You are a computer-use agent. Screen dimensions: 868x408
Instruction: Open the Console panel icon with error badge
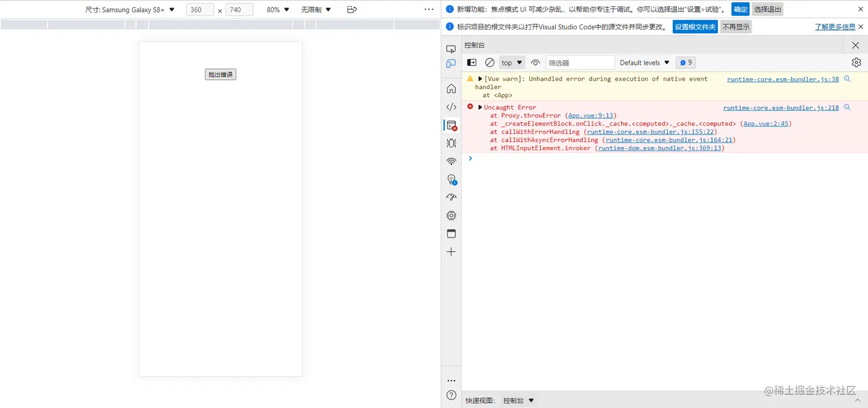click(451, 125)
